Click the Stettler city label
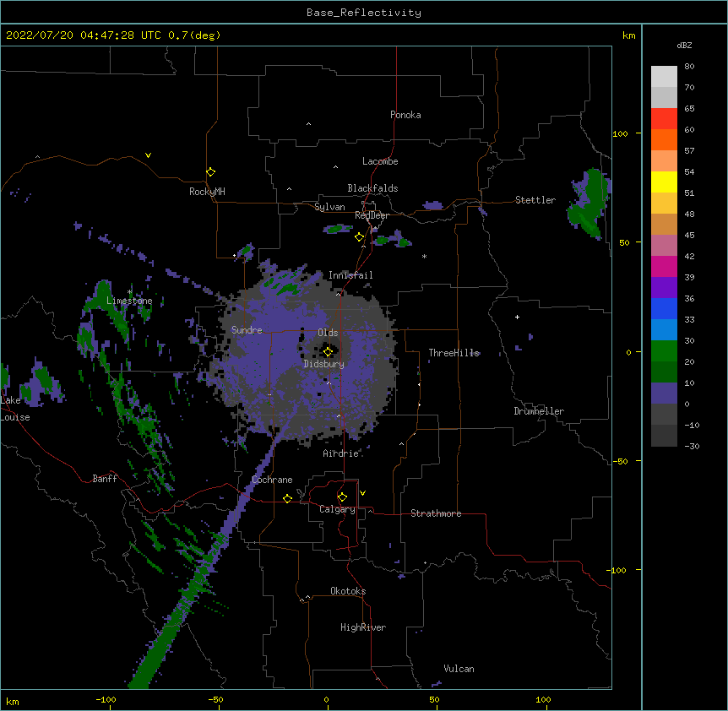This screenshot has width=728, height=711. 535,200
